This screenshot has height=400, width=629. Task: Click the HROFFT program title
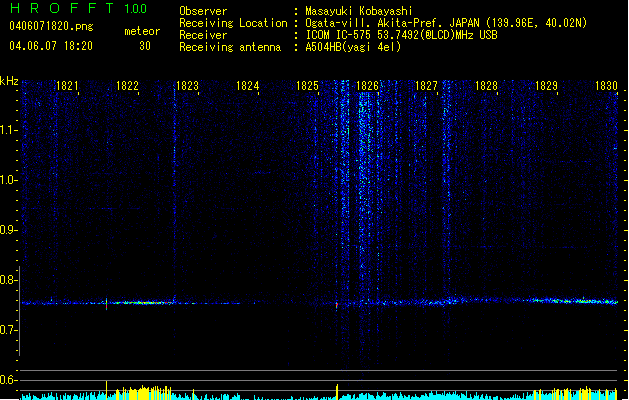(62, 8)
